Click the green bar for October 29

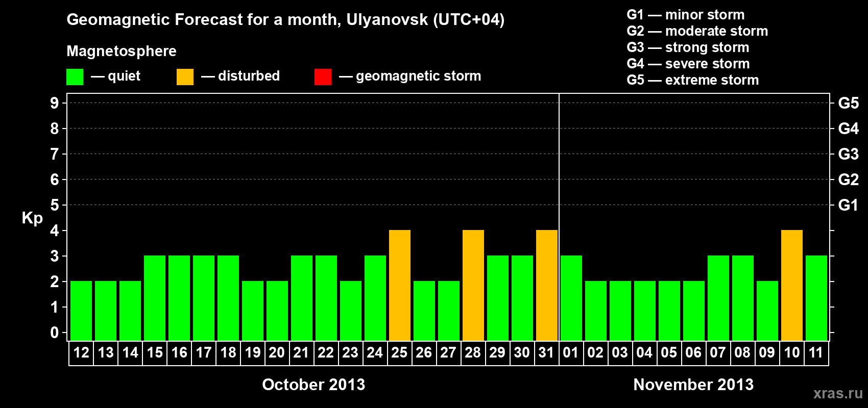click(498, 298)
